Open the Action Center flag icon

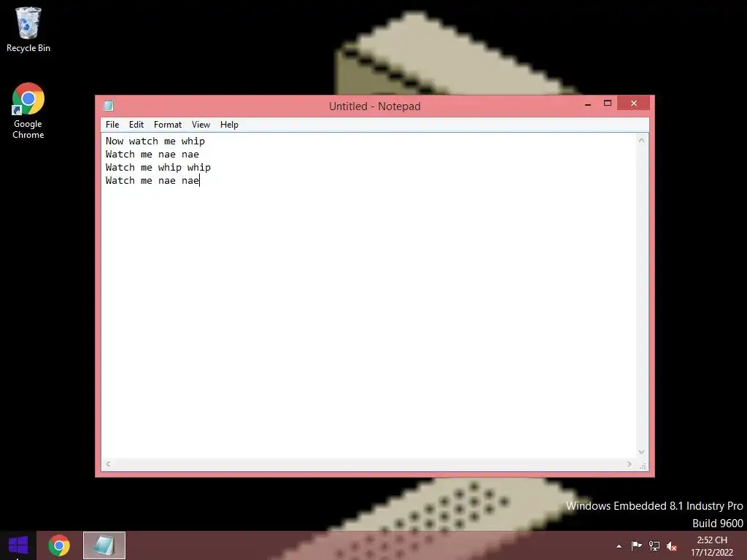(x=636, y=546)
